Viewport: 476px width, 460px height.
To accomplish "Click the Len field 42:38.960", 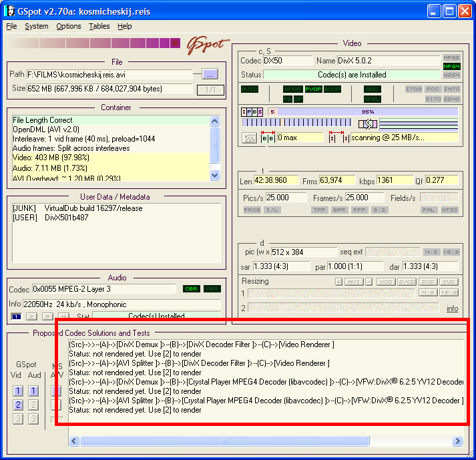I will (276, 180).
